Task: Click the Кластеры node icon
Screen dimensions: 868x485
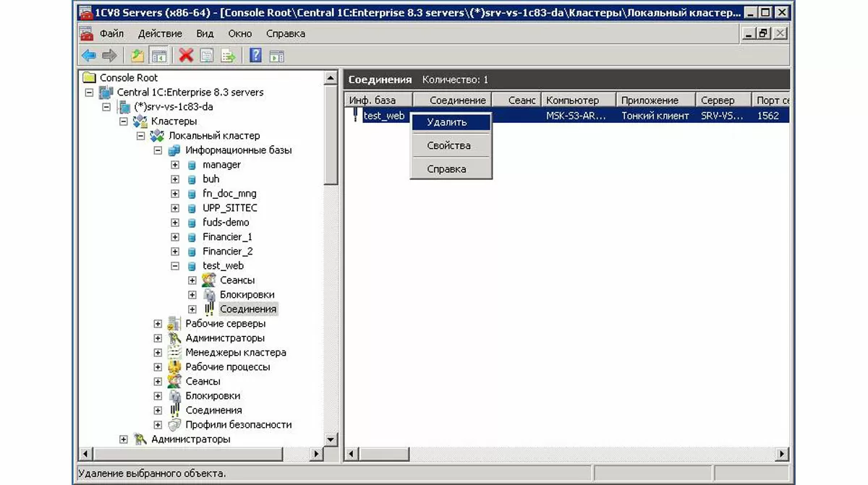Action: tap(140, 121)
